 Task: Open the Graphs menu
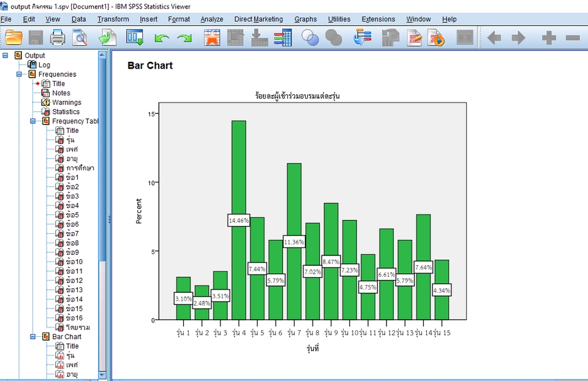click(x=305, y=19)
